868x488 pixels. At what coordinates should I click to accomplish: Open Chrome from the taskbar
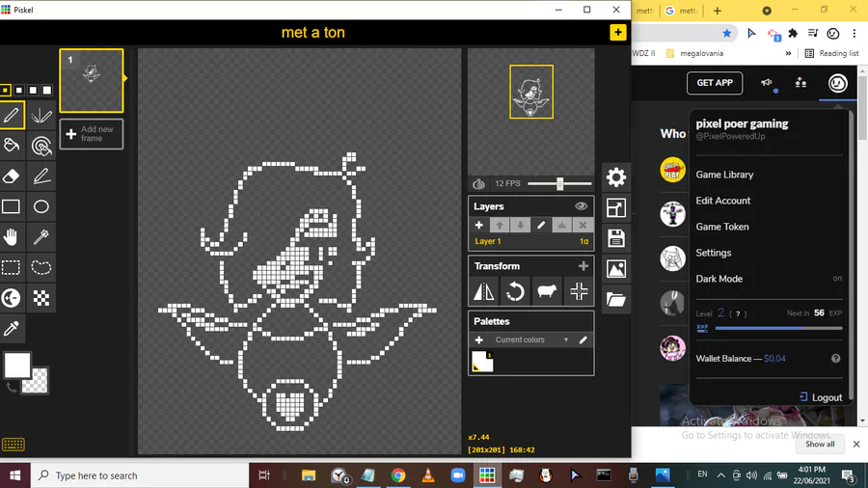click(398, 475)
